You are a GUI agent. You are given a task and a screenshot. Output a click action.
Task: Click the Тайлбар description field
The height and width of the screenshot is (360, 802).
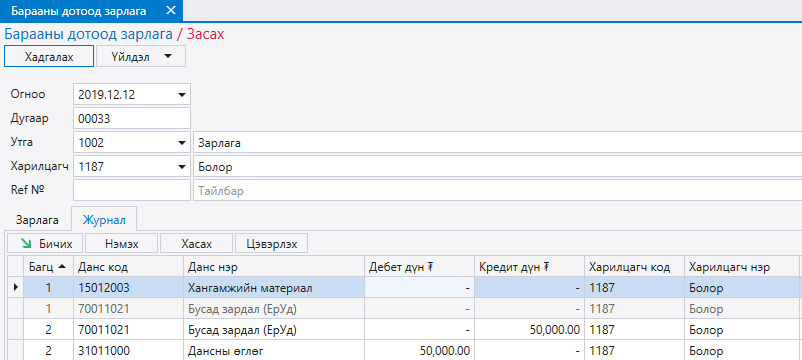[x=497, y=191]
